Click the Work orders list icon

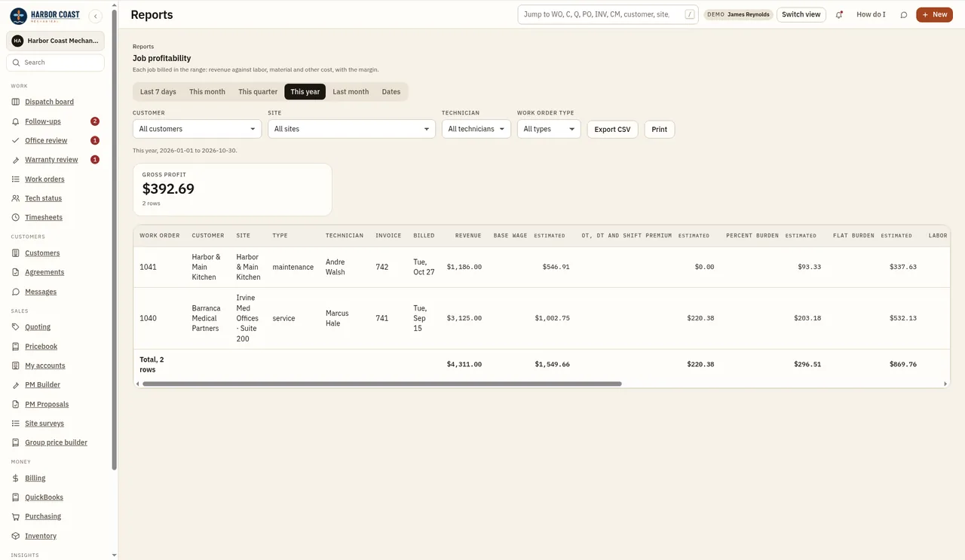pyautogui.click(x=17, y=179)
